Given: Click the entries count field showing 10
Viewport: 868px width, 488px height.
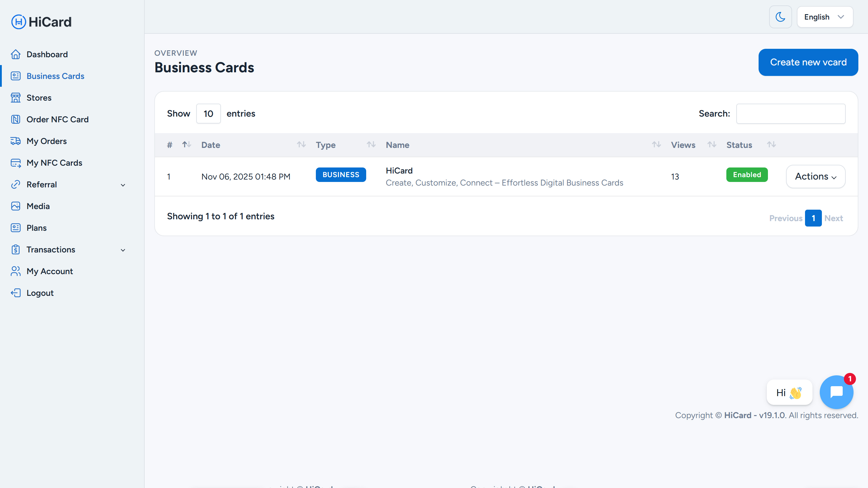Looking at the screenshot, I should pyautogui.click(x=208, y=114).
